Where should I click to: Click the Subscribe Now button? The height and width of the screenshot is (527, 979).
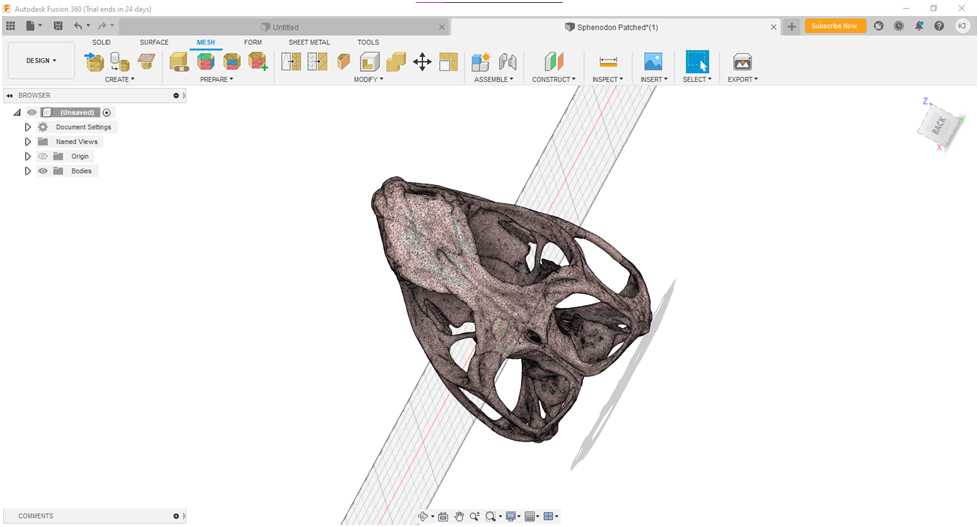(834, 26)
